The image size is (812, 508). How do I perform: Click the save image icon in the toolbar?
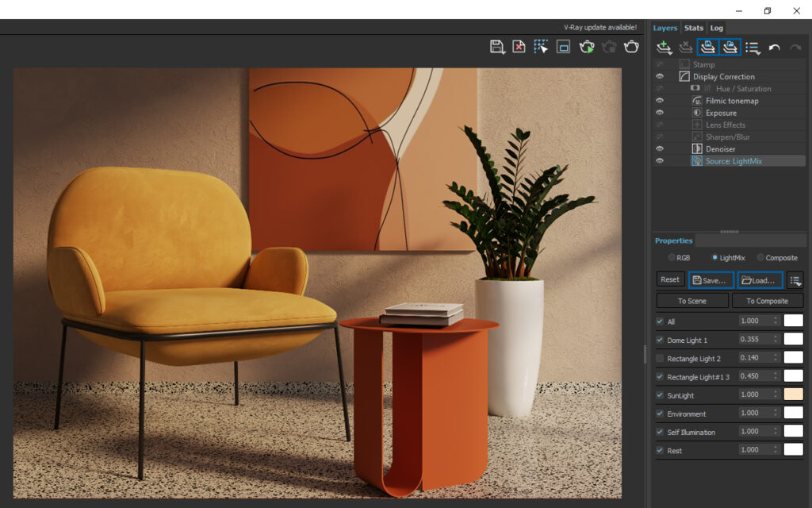click(x=497, y=47)
